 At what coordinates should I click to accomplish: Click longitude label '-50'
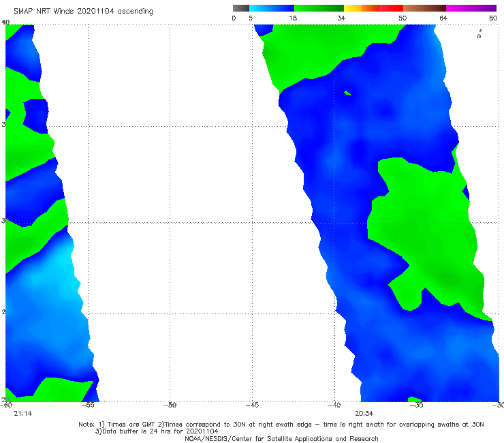170,405
